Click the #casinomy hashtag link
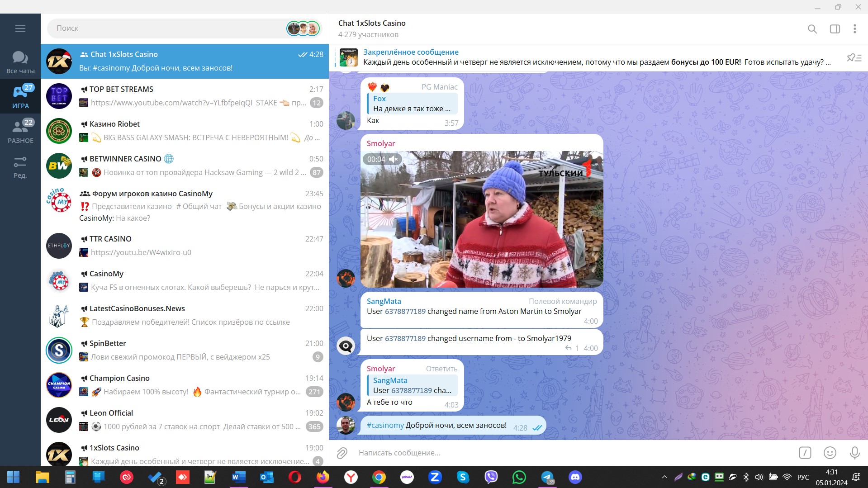The width and height of the screenshot is (868, 488). (x=385, y=425)
